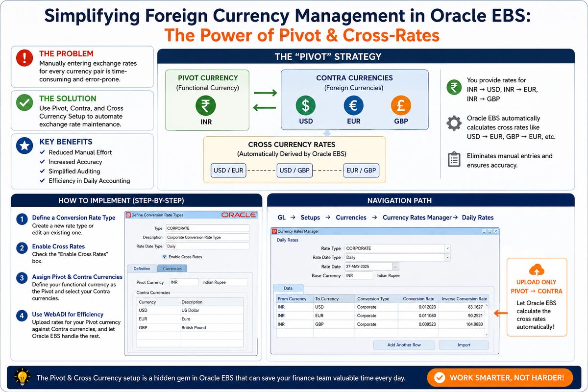Click the lightbulb icon in the footer banner
Screen dimensions: 588x392
(23, 377)
